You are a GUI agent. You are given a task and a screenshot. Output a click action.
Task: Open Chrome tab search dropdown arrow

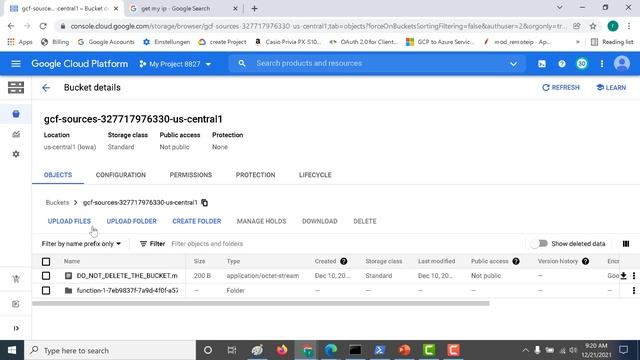[x=560, y=8]
